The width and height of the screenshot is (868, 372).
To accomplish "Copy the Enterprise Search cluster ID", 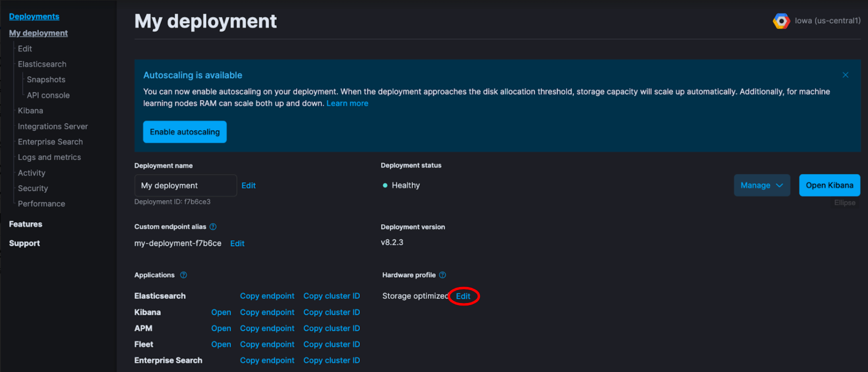I will point(332,360).
